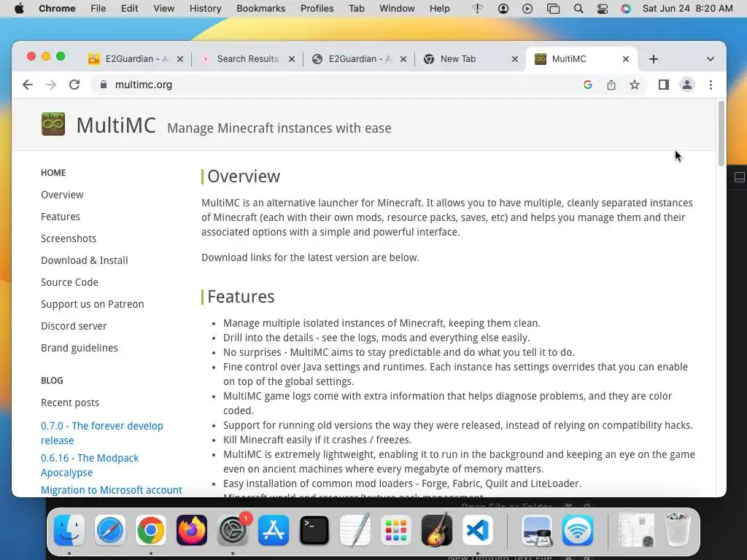Click the site lock icon in address bar
The width and height of the screenshot is (747, 560).
[104, 85]
